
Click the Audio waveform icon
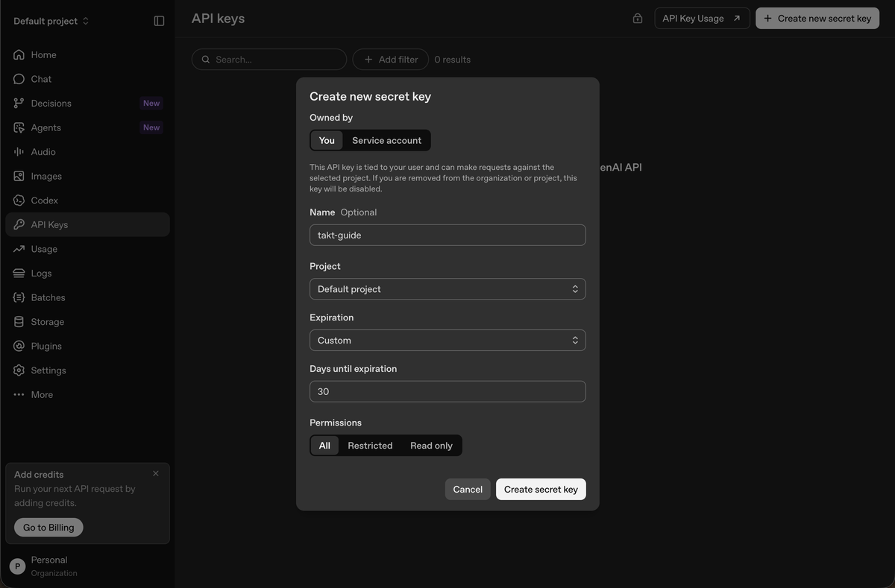(19, 152)
